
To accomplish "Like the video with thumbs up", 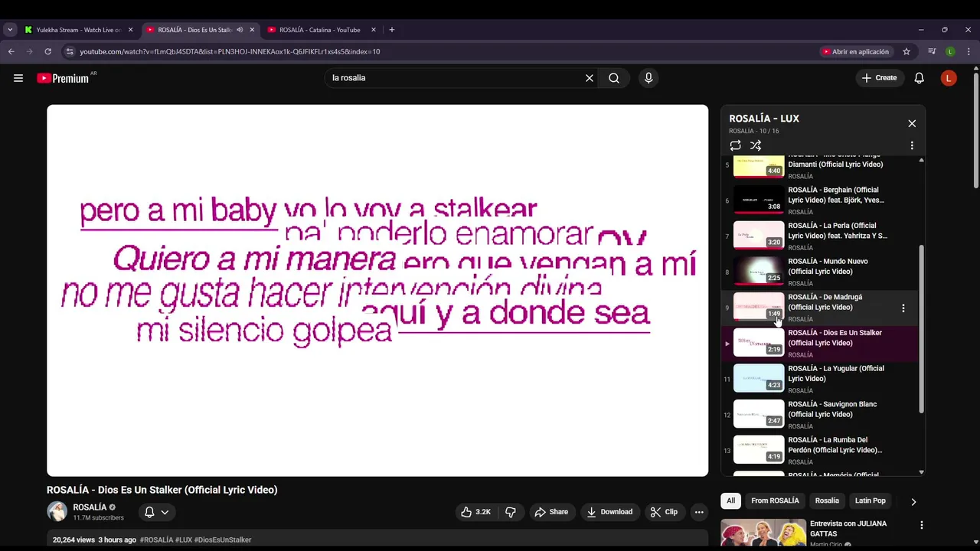I will [x=475, y=512].
